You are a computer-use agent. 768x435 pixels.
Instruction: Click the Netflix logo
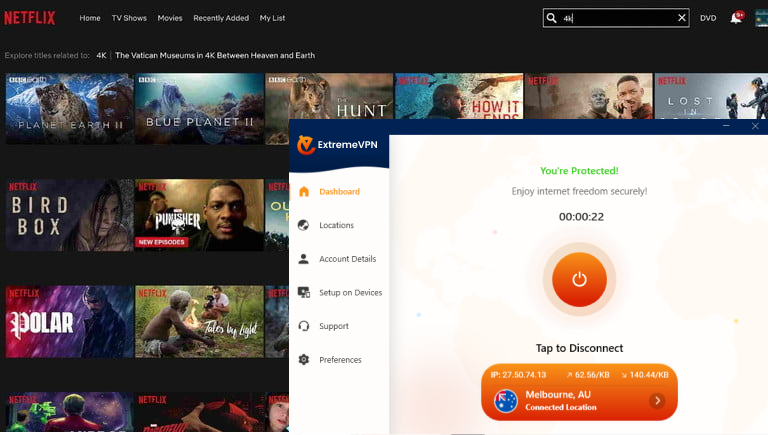click(30, 18)
